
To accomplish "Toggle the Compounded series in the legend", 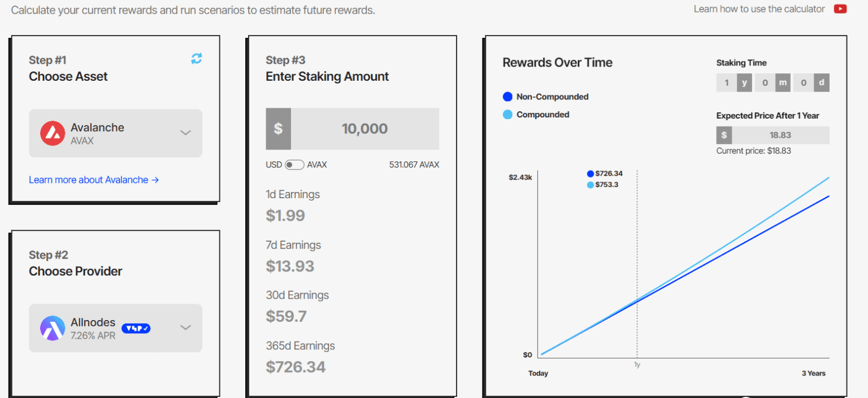I will 507,115.
